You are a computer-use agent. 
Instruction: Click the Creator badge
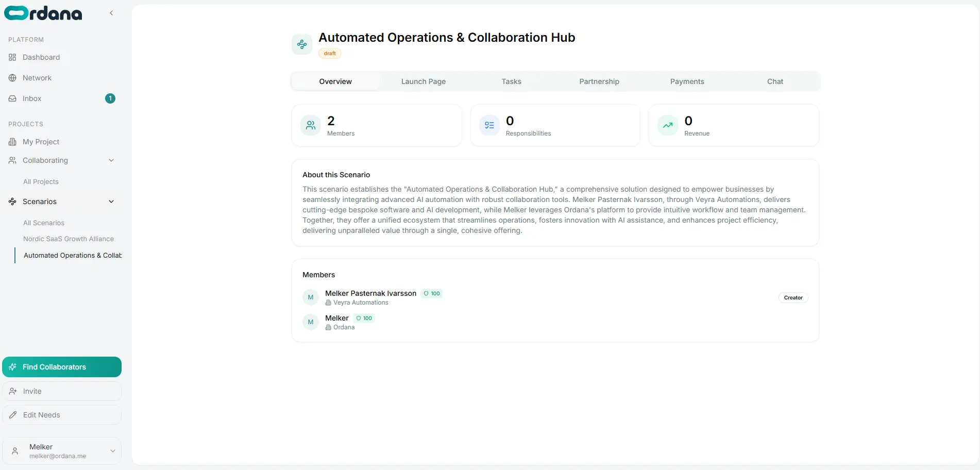coord(793,297)
